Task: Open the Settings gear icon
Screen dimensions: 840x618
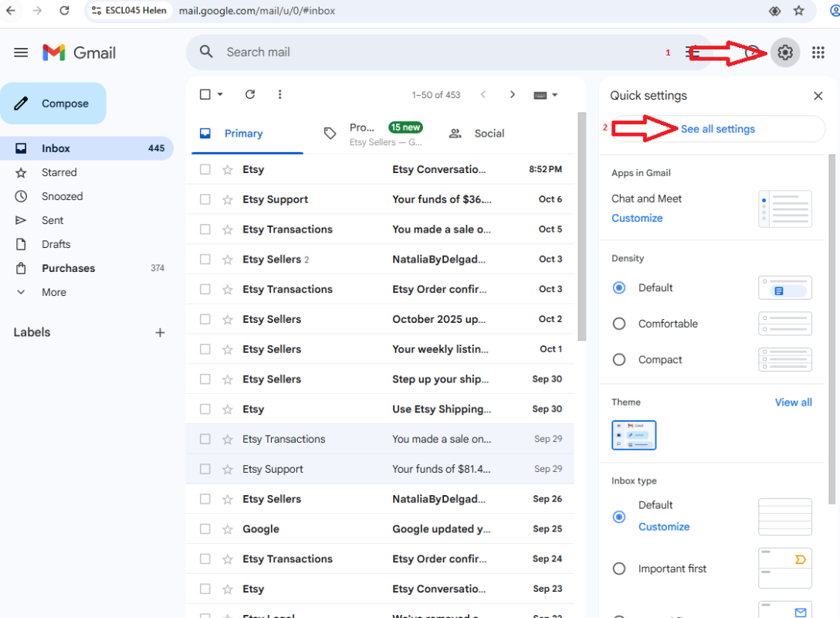Action: point(785,53)
